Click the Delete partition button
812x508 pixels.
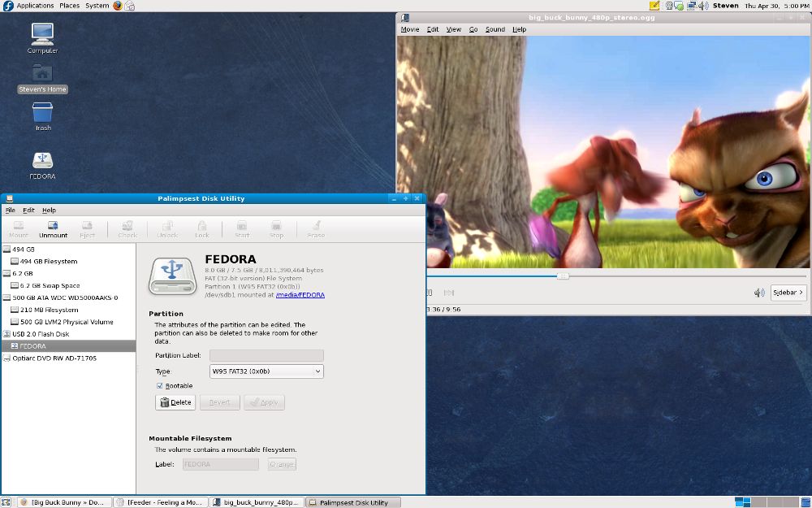pos(175,402)
